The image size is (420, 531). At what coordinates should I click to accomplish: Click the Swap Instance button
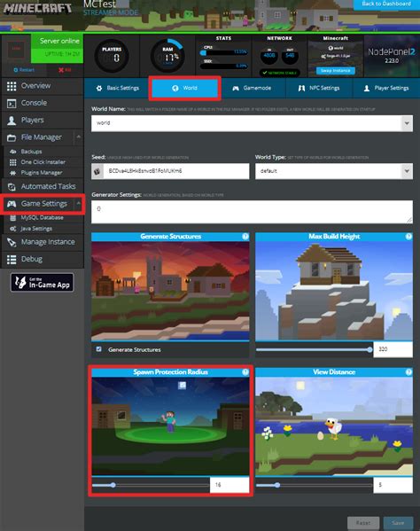tap(336, 71)
